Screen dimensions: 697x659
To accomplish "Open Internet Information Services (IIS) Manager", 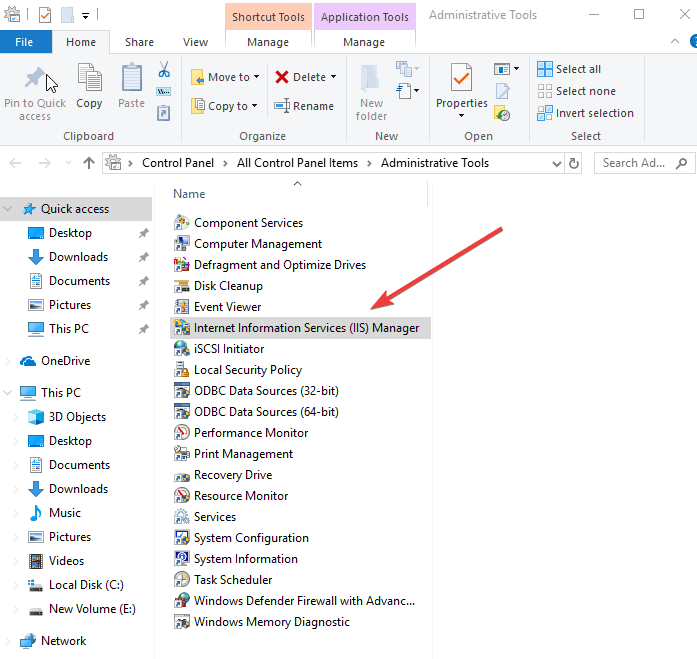I will (306, 328).
